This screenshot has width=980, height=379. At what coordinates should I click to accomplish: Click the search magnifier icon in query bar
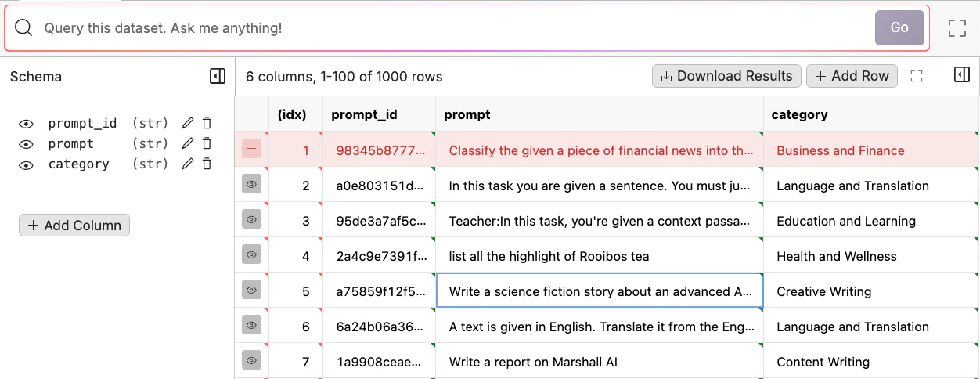coord(23,28)
